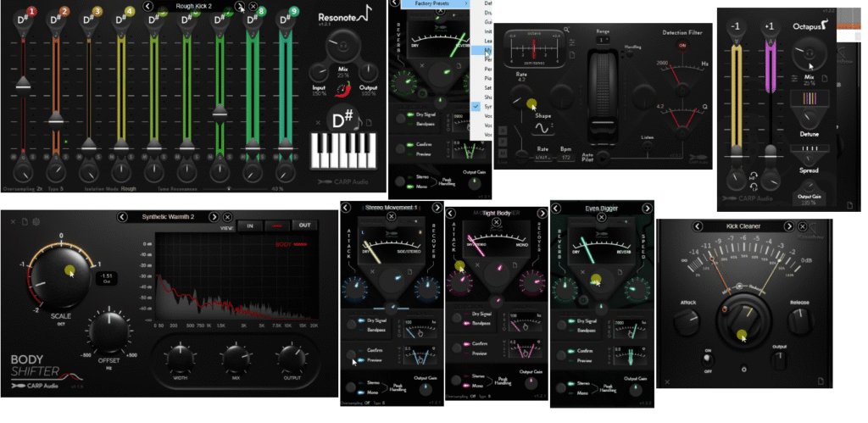Image resolution: width=868 pixels, height=423 pixels.
Task: Click the magnifier icon in the tuner plugin
Action: coord(567,30)
